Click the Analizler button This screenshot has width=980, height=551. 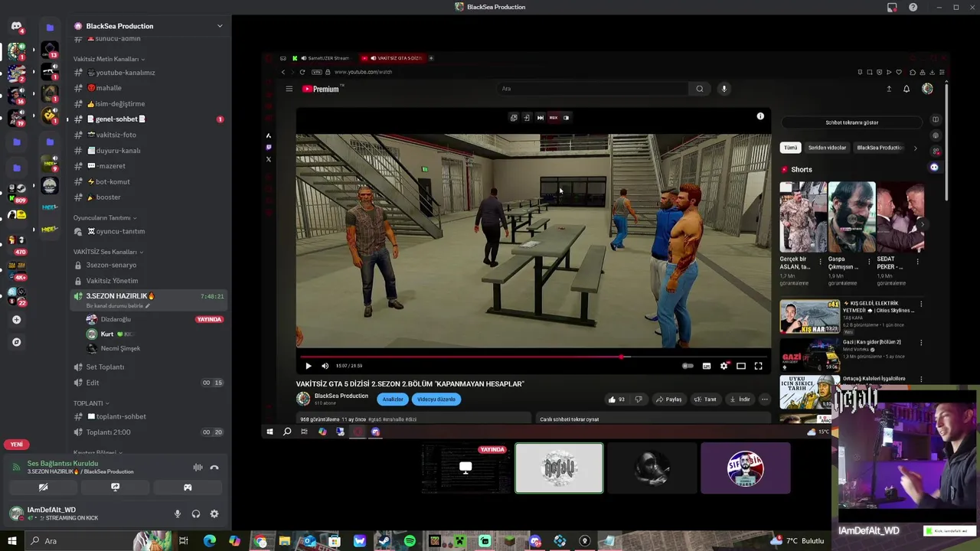pos(393,399)
